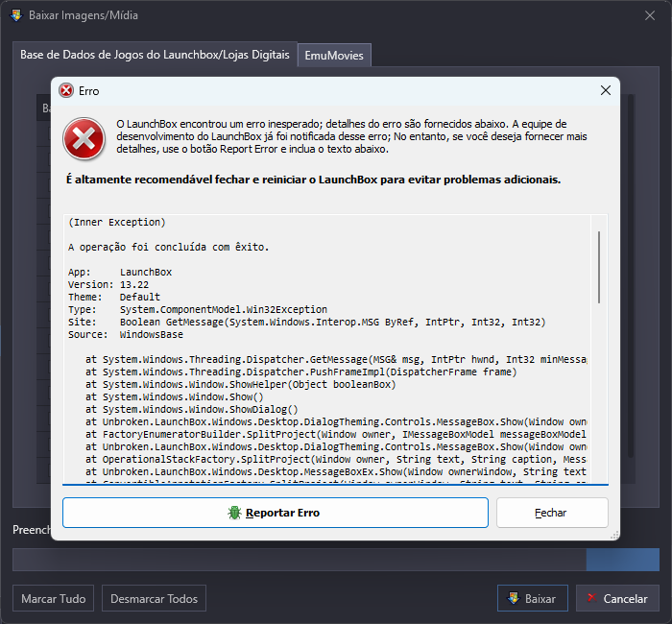Click the 'Theme: Default' line

pos(114,297)
